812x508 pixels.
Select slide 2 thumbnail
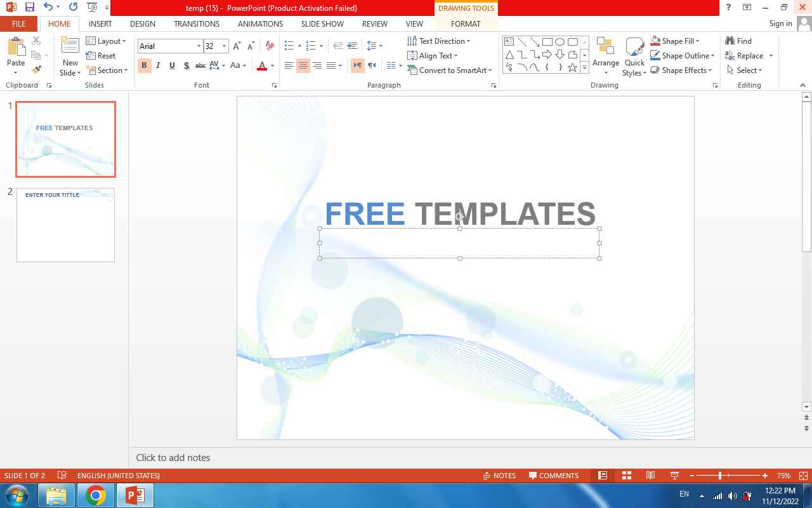[x=65, y=225]
